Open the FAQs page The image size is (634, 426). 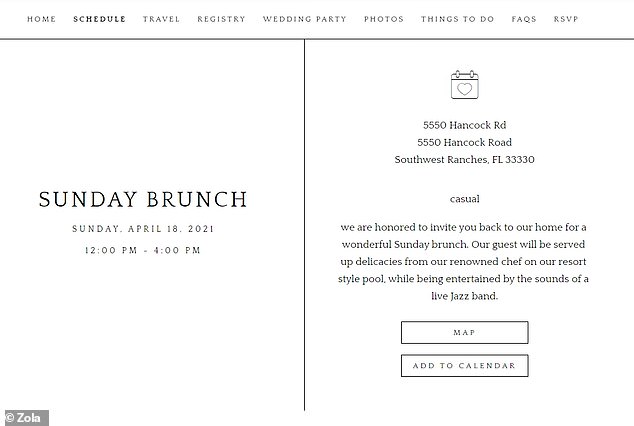click(x=524, y=19)
